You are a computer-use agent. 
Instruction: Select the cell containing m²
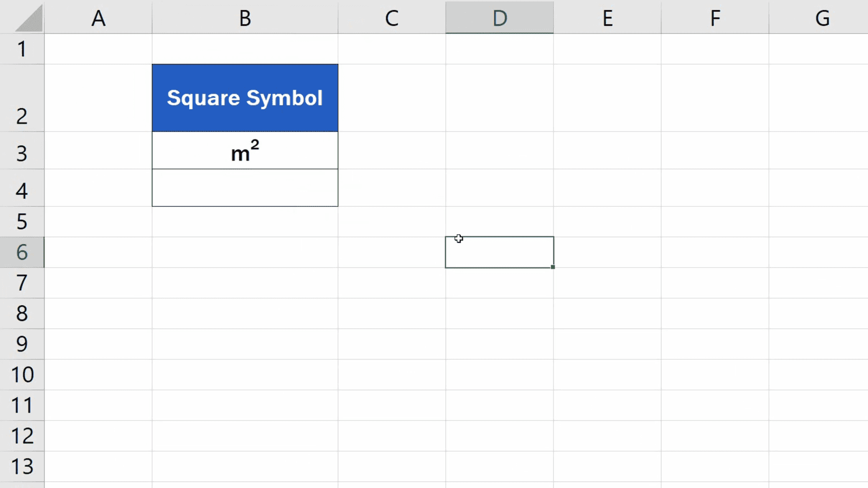[245, 151]
